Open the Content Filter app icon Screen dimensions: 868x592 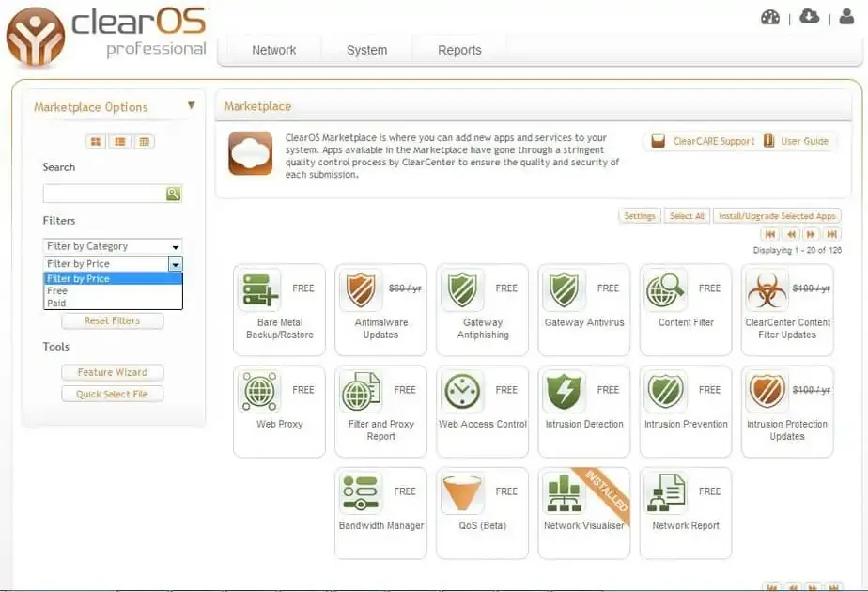665,290
